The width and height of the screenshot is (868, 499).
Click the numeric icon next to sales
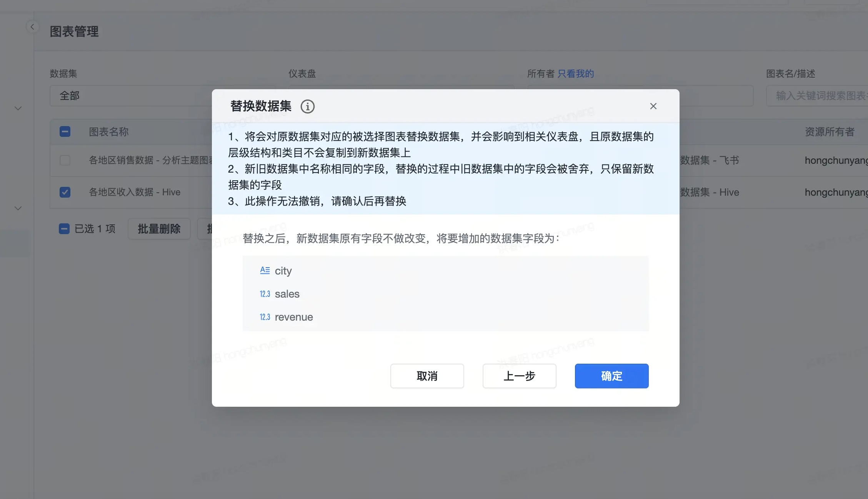click(265, 294)
